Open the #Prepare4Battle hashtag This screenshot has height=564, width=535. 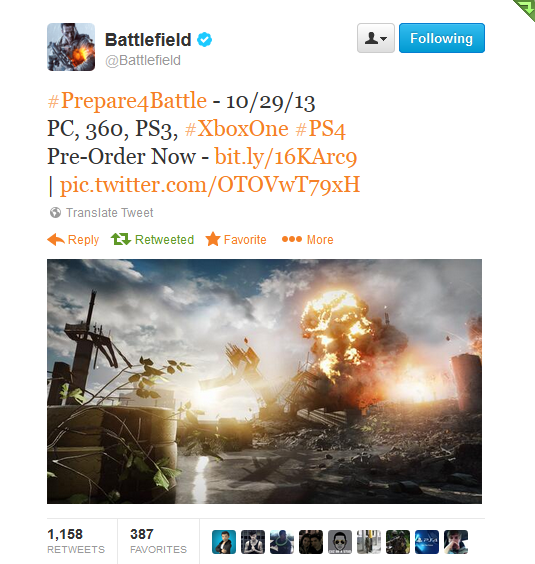coord(127,101)
